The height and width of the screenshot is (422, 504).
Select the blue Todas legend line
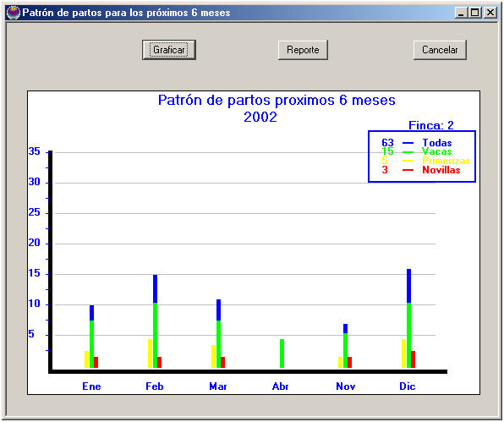408,143
